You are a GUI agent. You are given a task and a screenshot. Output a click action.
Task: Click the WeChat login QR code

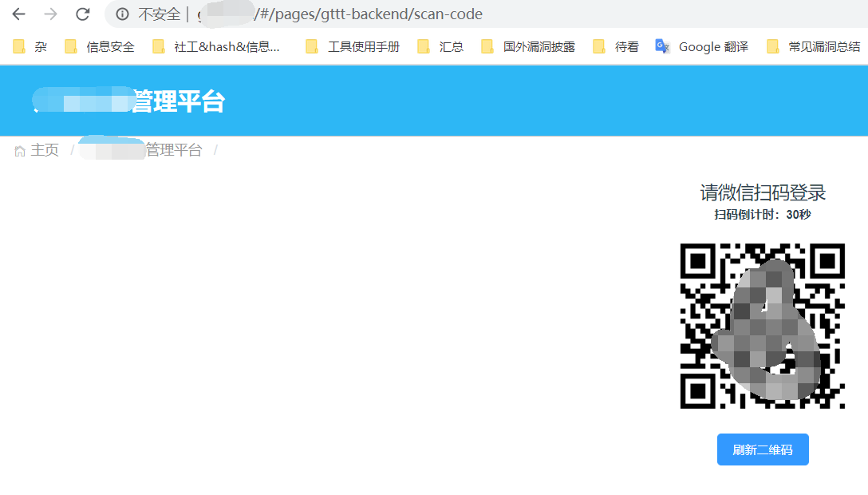click(763, 326)
